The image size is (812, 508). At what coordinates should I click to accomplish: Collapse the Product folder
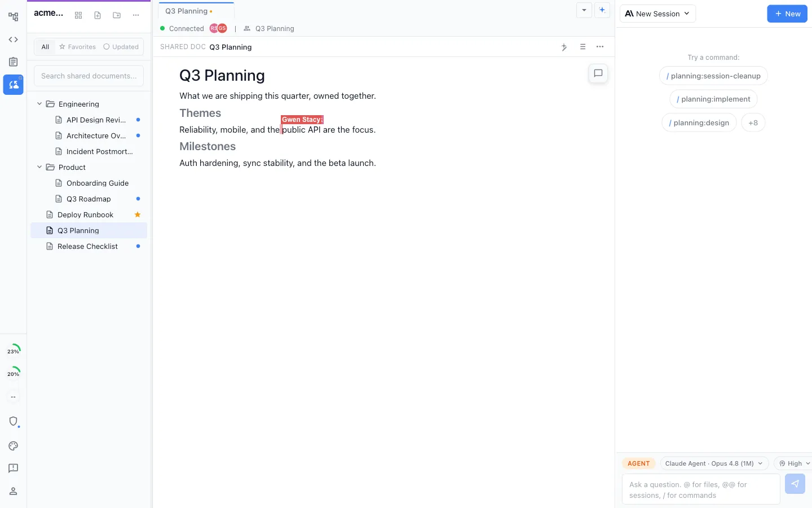39,167
